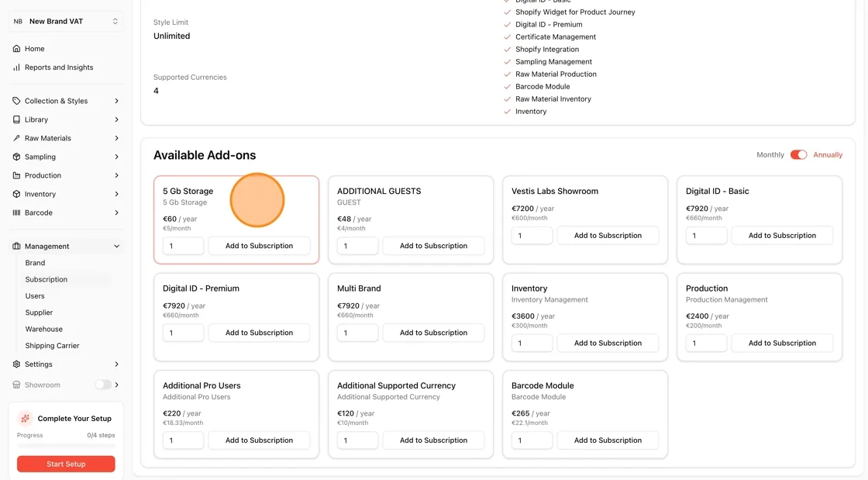Add Inventory add-on to subscription
The width and height of the screenshot is (868, 480).
pos(608,344)
